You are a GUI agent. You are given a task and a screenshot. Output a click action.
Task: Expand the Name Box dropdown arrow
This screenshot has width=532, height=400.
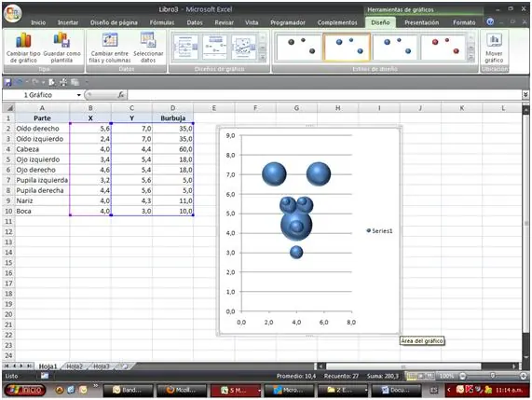78,95
